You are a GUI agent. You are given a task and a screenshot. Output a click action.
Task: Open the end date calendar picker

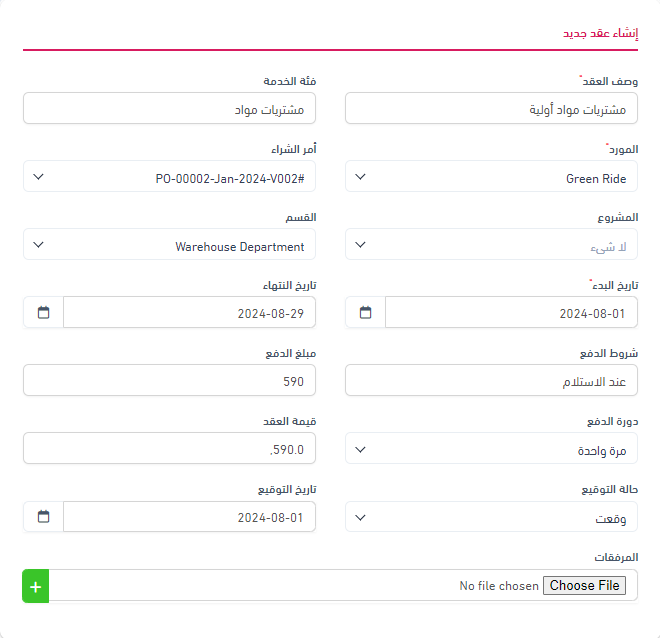pos(43,313)
